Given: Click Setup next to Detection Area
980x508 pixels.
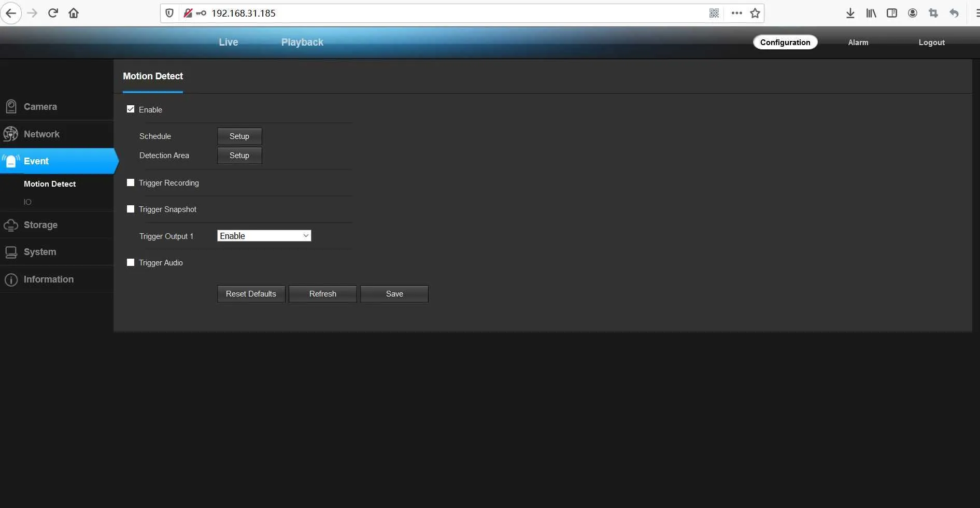Looking at the screenshot, I should click(x=239, y=156).
